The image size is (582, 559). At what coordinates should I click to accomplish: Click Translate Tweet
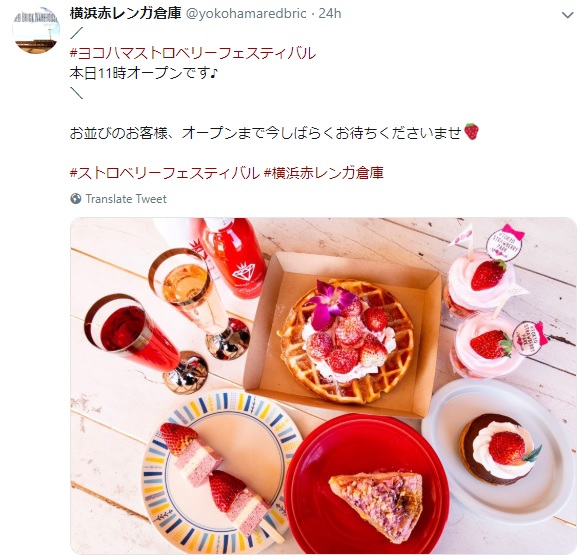pyautogui.click(x=126, y=199)
